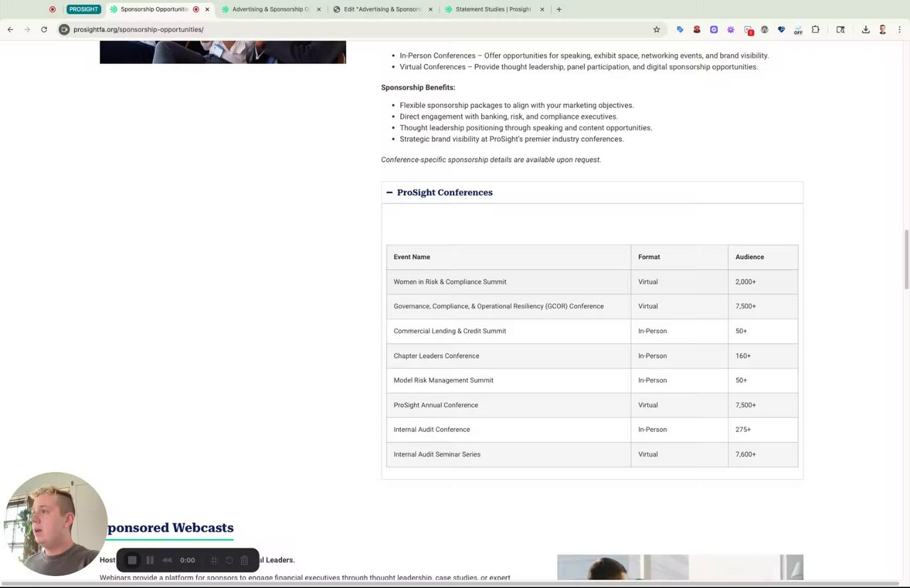The height and width of the screenshot is (588, 910).
Task: Switch to Statement Studies | Prosight tab
Action: (493, 9)
